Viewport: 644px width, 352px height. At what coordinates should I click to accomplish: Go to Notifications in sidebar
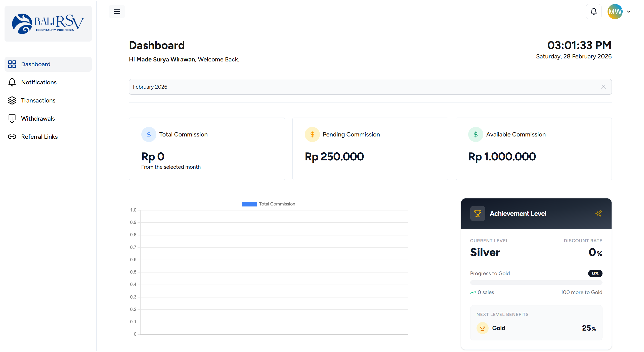(39, 82)
